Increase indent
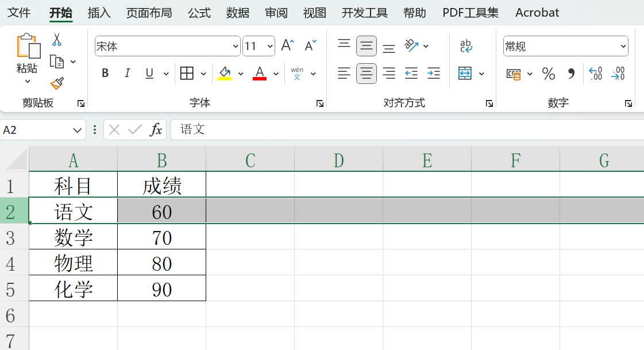The height and width of the screenshot is (350, 644). pyautogui.click(x=434, y=73)
